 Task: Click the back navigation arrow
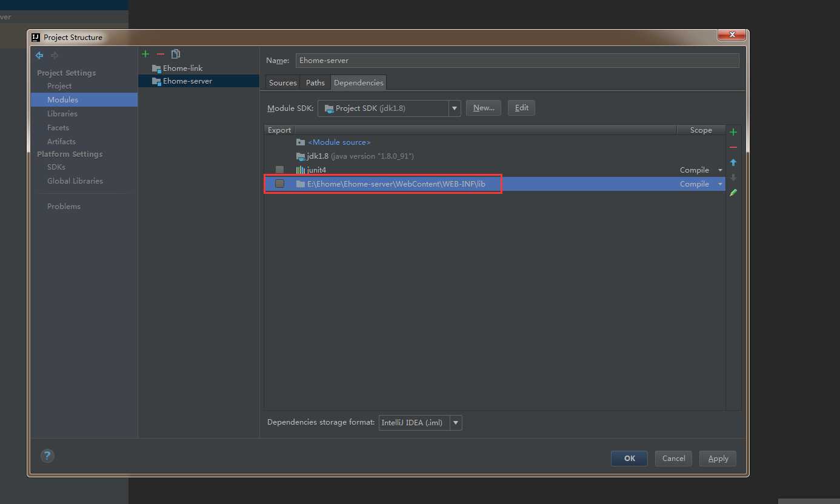(39, 55)
